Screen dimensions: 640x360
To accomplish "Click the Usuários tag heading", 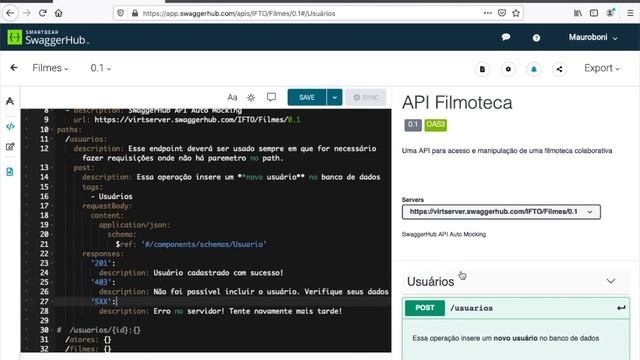I will (x=431, y=282).
